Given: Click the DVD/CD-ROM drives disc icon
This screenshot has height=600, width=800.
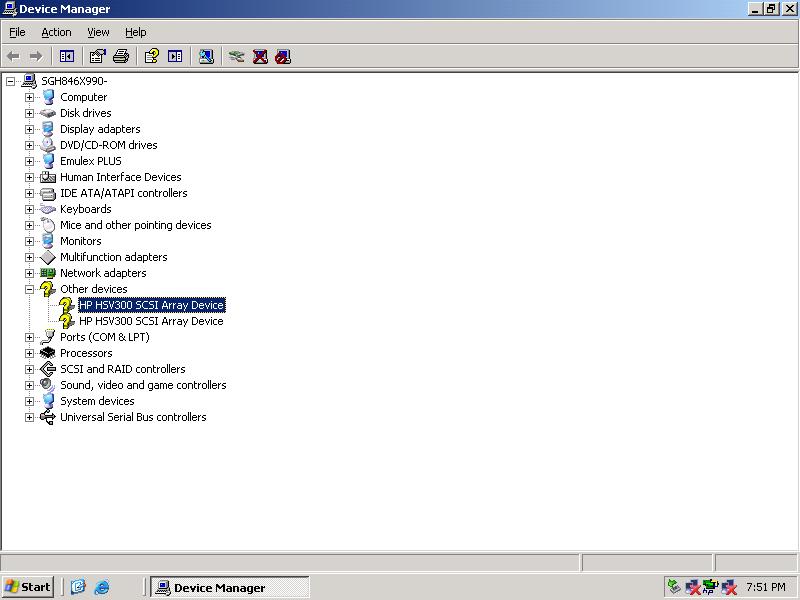Looking at the screenshot, I should click(47, 145).
